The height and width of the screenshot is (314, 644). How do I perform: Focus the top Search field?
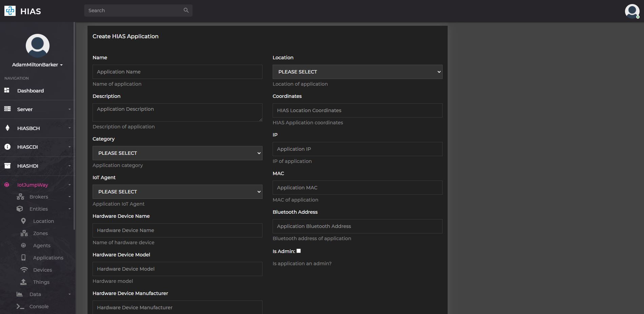point(138,11)
